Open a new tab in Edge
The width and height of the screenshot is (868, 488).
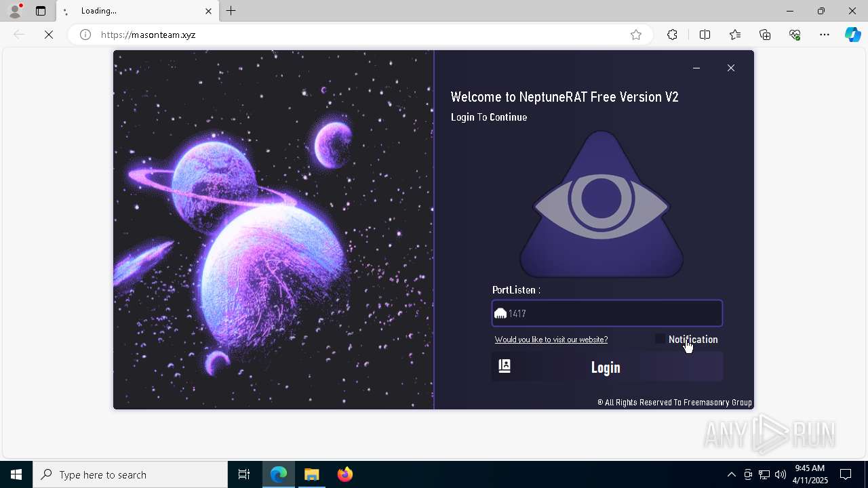pos(231,11)
